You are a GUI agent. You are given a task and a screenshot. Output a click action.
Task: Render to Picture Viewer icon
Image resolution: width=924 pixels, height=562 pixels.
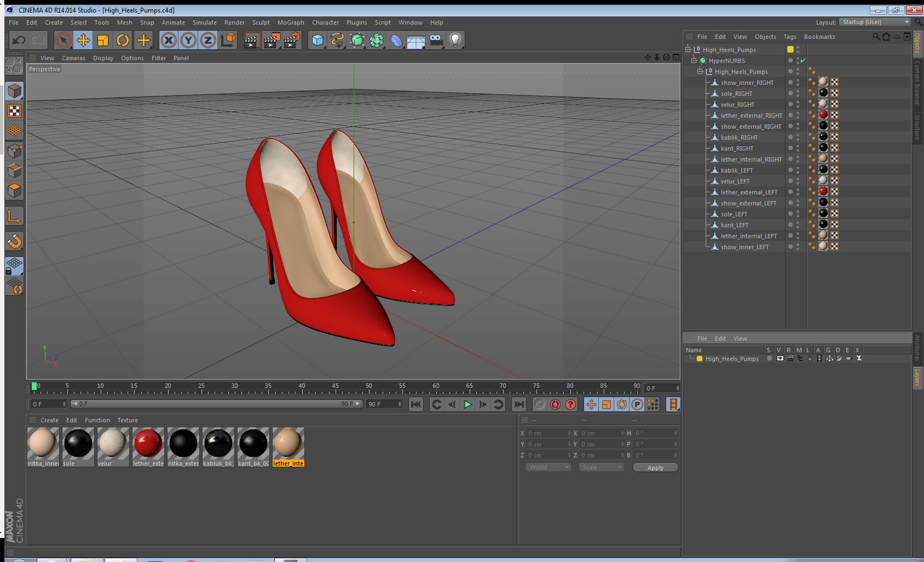(x=272, y=40)
